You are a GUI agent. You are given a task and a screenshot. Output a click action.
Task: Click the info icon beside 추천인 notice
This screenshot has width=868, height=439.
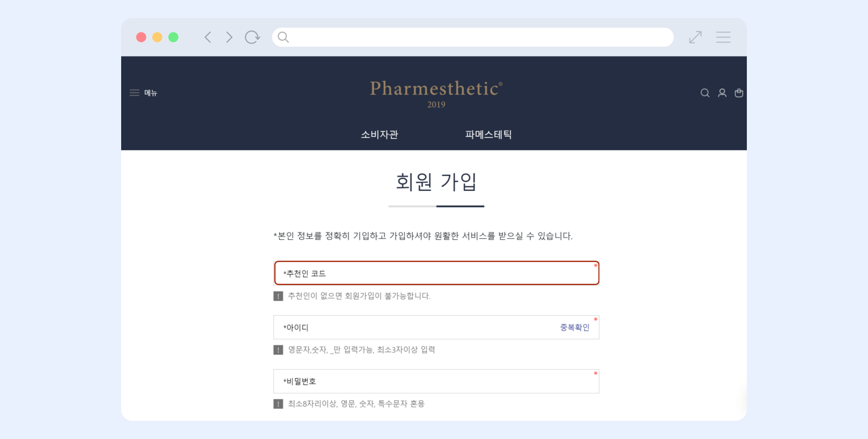[278, 296]
